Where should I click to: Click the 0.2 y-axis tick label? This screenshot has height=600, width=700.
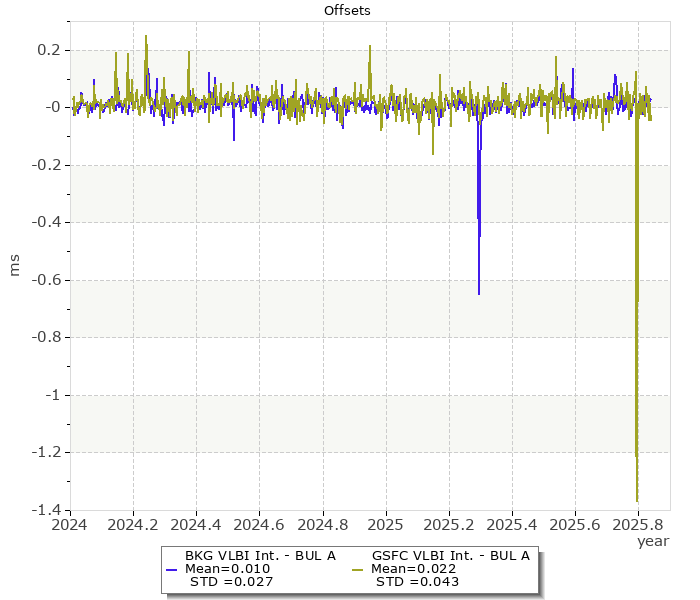click(50, 50)
